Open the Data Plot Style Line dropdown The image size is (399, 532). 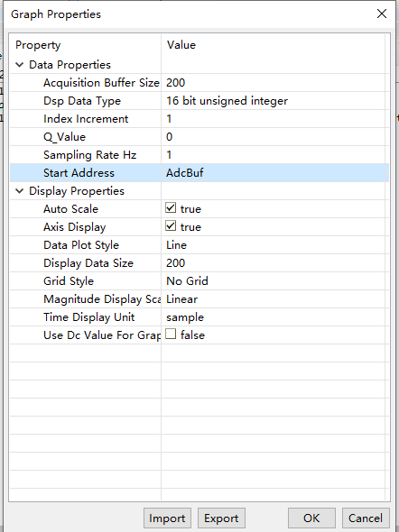(275, 245)
